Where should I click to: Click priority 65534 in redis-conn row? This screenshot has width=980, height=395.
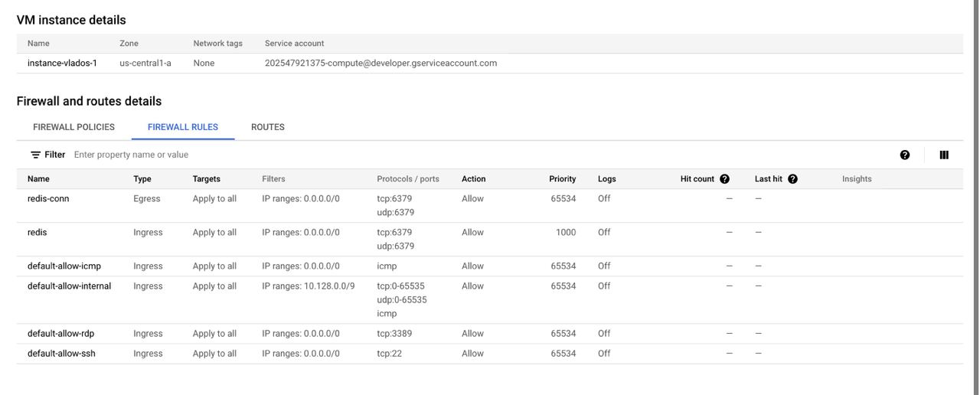coord(563,199)
